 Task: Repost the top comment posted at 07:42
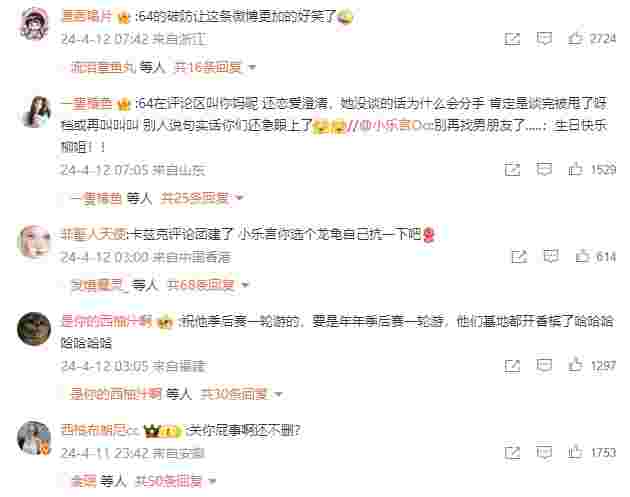click(x=512, y=39)
